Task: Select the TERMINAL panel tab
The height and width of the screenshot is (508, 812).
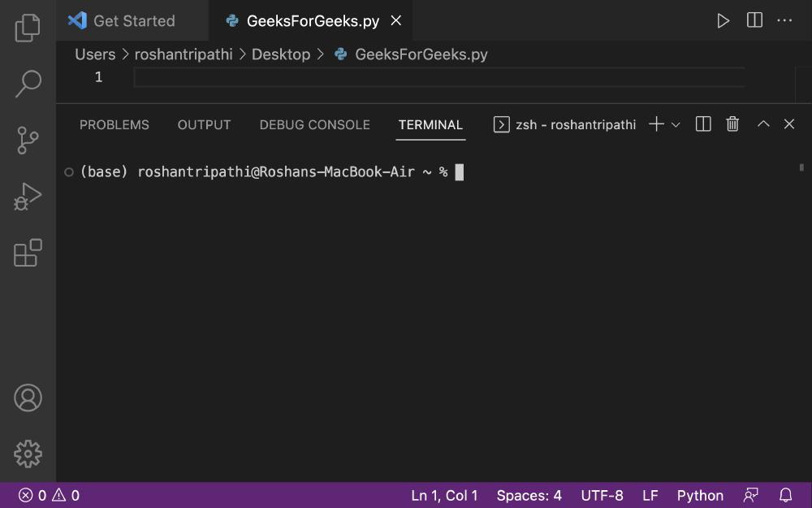Action: point(430,125)
